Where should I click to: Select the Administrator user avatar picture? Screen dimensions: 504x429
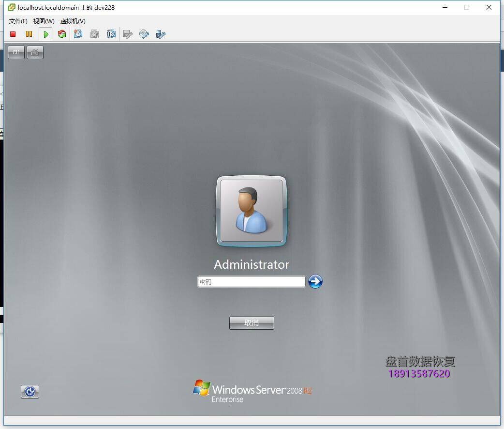(252, 211)
